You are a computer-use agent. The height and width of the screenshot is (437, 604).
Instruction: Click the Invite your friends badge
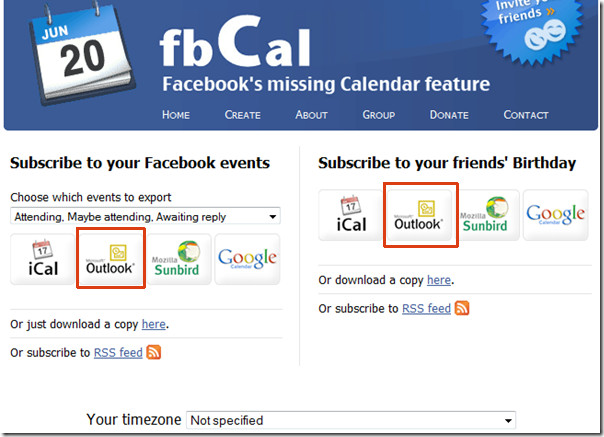point(532,29)
